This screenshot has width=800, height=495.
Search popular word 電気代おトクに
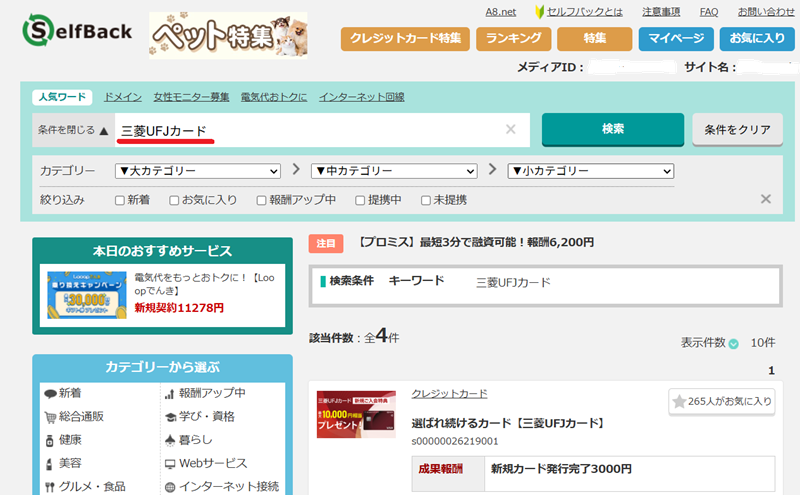(x=274, y=97)
